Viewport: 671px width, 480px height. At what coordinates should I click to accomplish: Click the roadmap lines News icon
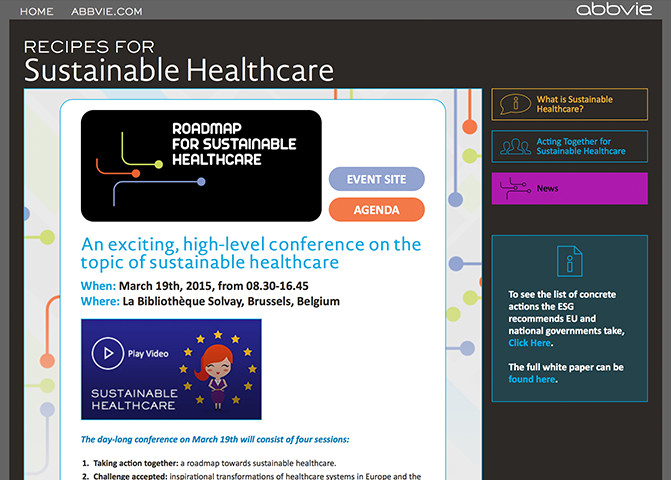515,188
